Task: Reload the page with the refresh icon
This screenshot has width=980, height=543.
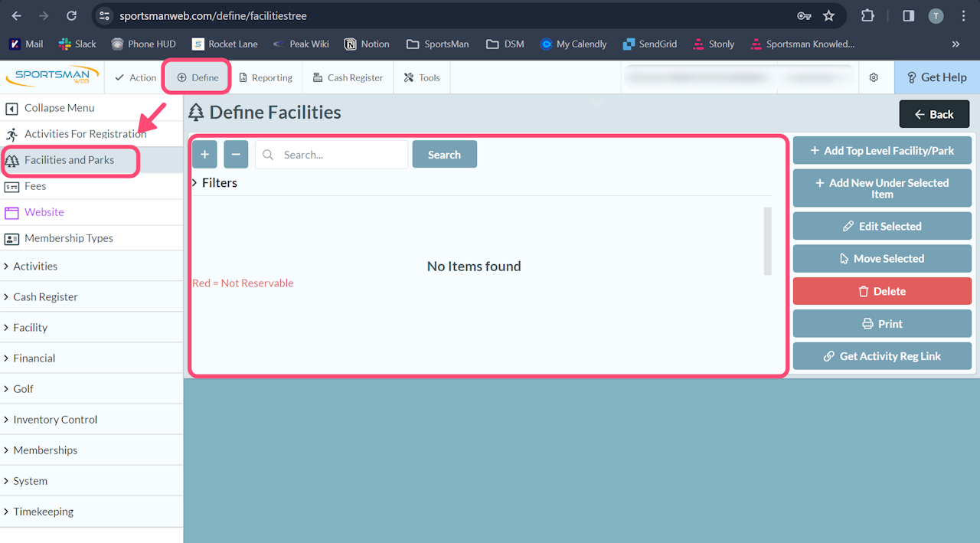Action: point(71,15)
